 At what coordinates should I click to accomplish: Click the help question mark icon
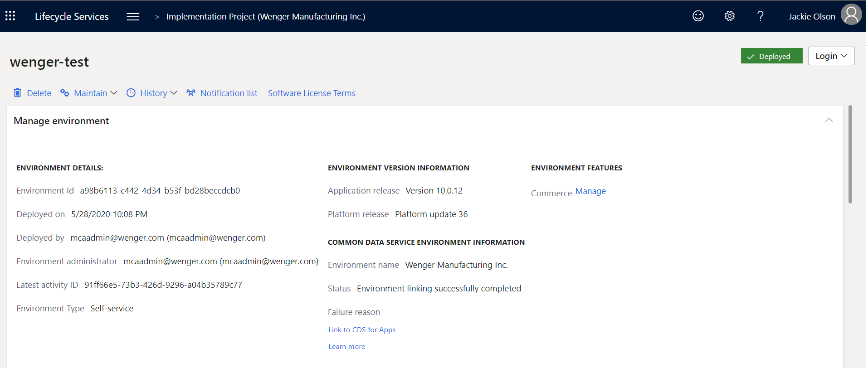761,16
